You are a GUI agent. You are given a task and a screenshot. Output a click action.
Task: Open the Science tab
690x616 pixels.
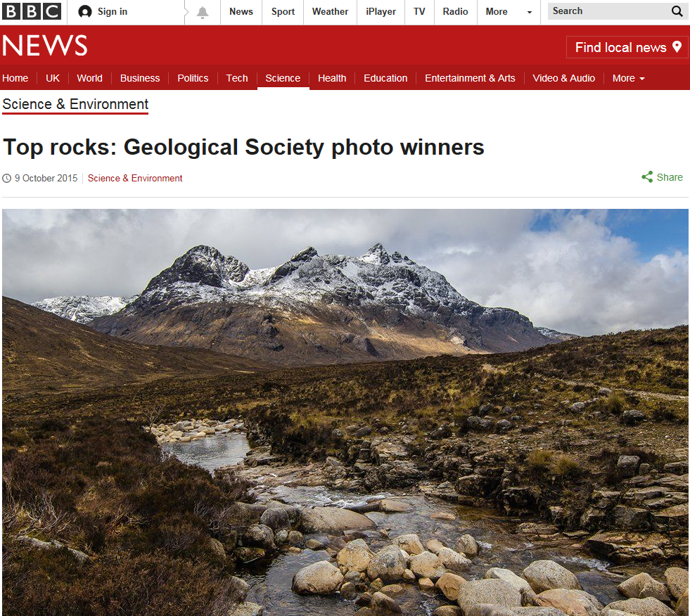tap(283, 78)
